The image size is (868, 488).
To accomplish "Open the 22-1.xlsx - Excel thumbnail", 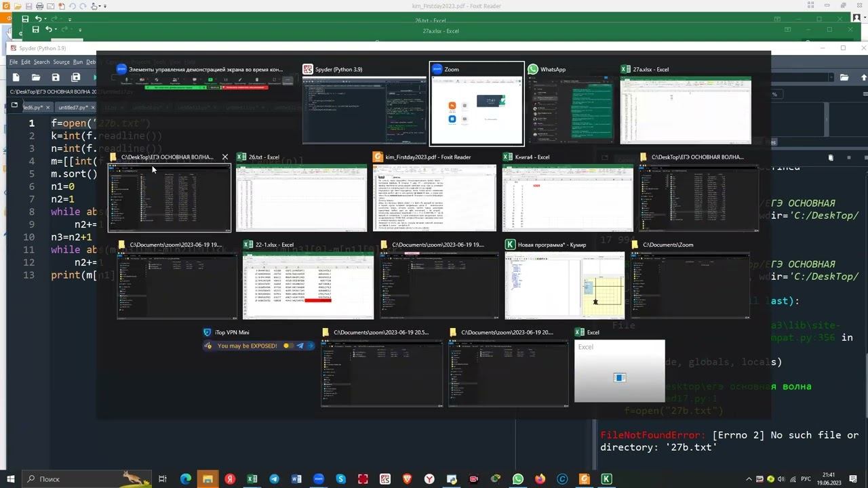I will click(308, 285).
